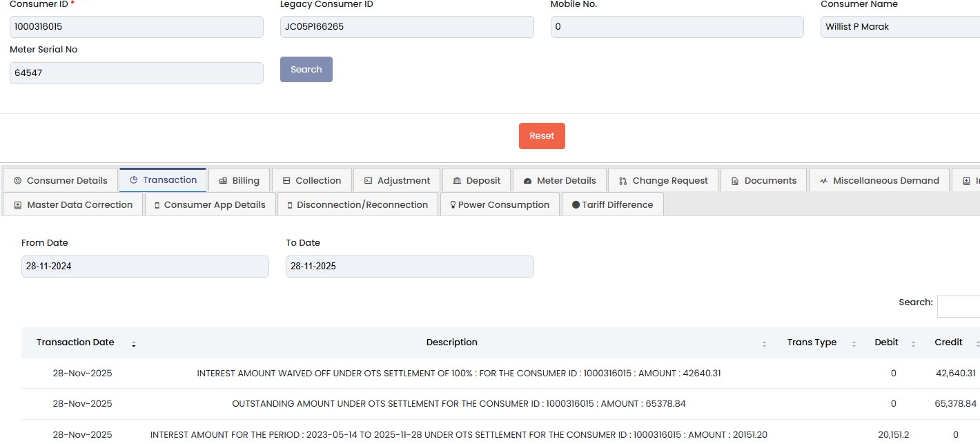Click the orange Reset button
The height and width of the screenshot is (444, 980).
(542, 136)
